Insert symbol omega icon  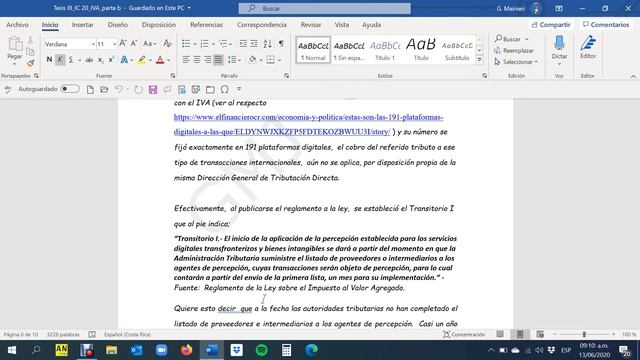pos(224,89)
